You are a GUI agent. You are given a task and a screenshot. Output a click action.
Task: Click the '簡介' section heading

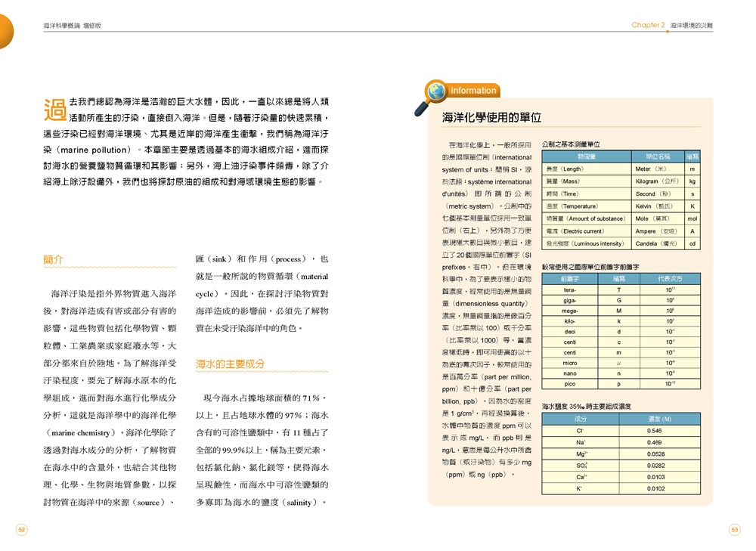click(x=53, y=259)
